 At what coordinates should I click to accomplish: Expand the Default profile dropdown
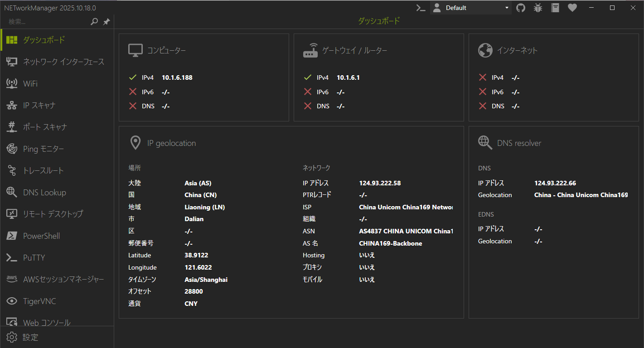[471, 8]
